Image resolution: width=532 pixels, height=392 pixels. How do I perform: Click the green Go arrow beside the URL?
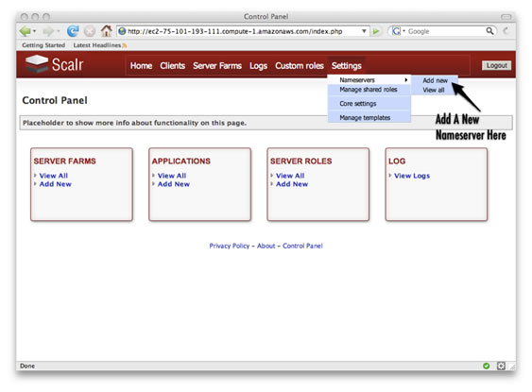[x=375, y=31]
